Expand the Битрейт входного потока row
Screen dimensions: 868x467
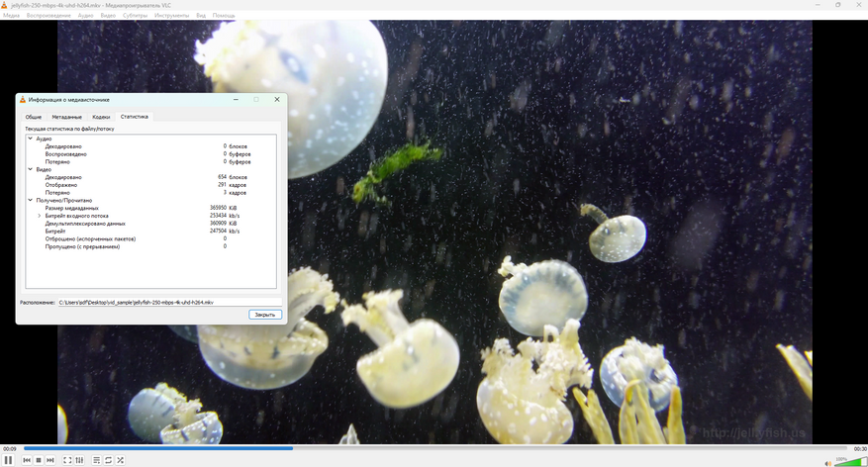coord(40,216)
